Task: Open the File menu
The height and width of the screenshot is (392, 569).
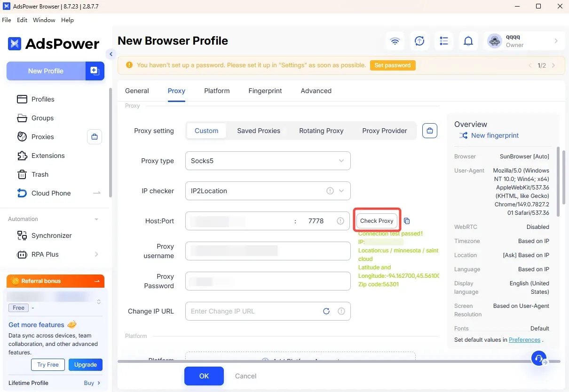Action: (x=7, y=20)
